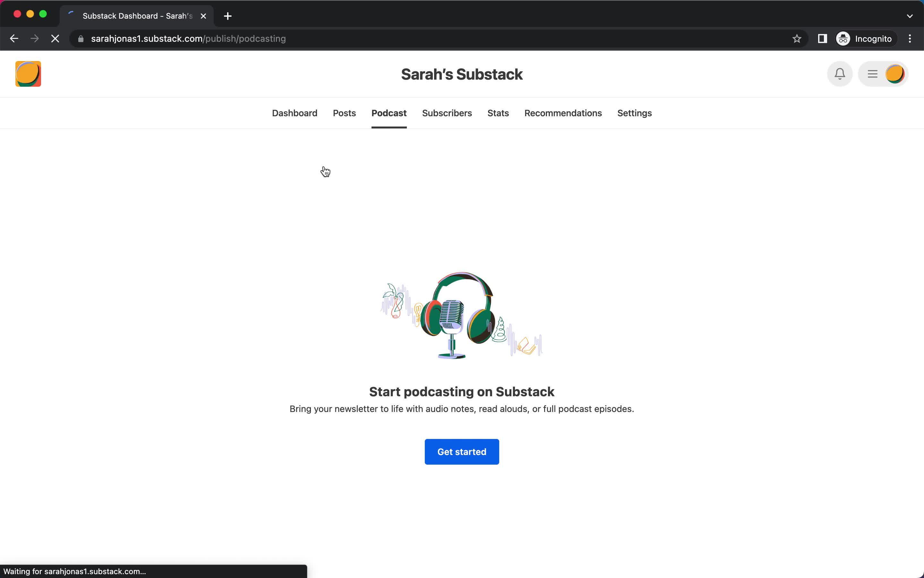Viewport: 924px width, 578px height.
Task: Switch to the Dashboard tab
Action: pyautogui.click(x=295, y=113)
